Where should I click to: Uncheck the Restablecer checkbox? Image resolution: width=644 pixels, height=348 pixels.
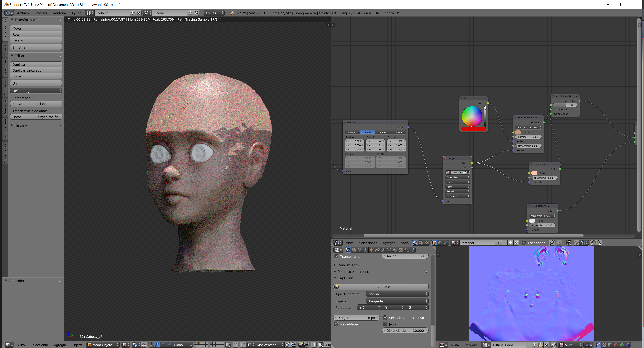(x=336, y=324)
